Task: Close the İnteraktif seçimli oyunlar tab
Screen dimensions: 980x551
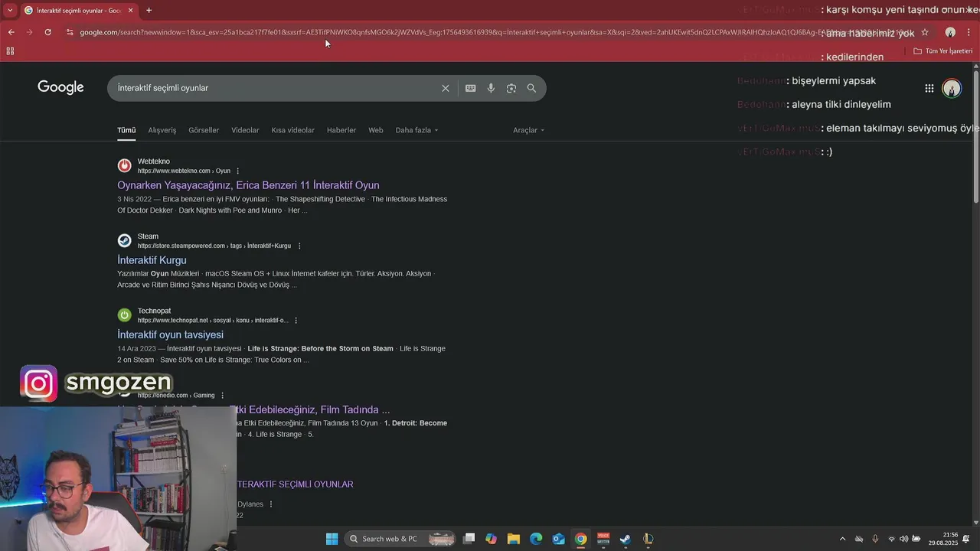Action: [x=130, y=10]
